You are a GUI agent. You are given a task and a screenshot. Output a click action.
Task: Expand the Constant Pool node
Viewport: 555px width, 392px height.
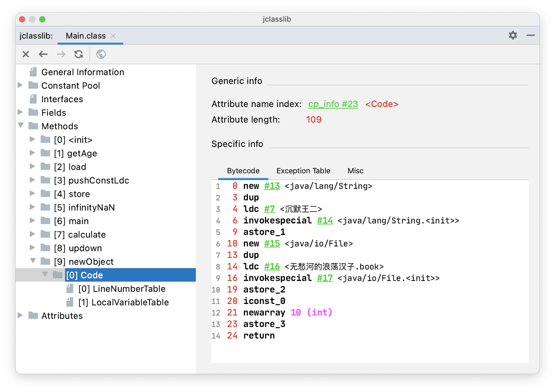20,85
